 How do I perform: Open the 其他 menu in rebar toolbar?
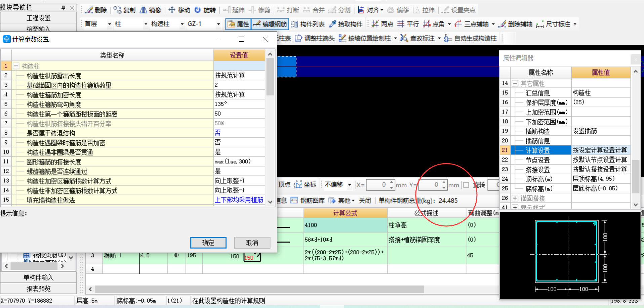pyautogui.click(x=341, y=201)
